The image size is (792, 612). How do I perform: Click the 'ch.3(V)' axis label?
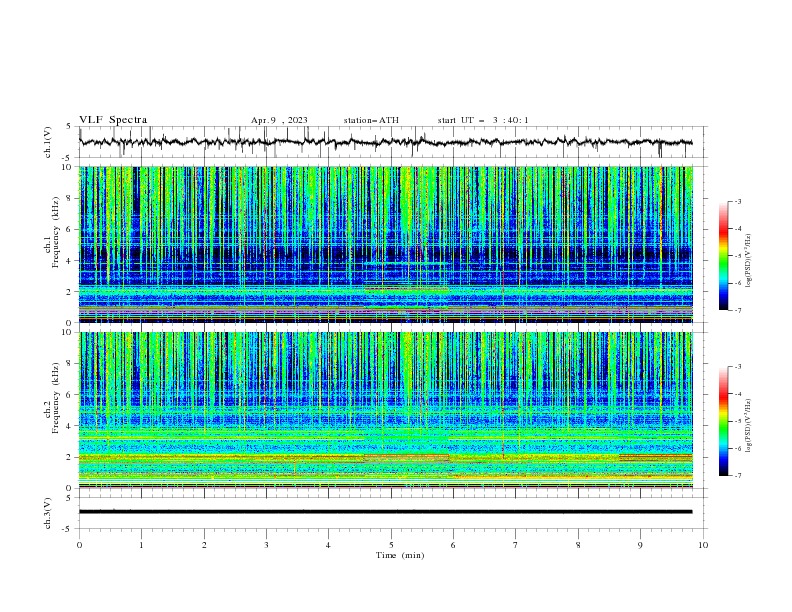(48, 513)
